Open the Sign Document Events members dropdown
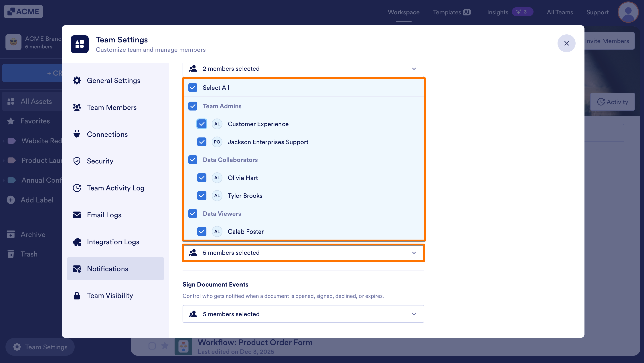 [303, 314]
